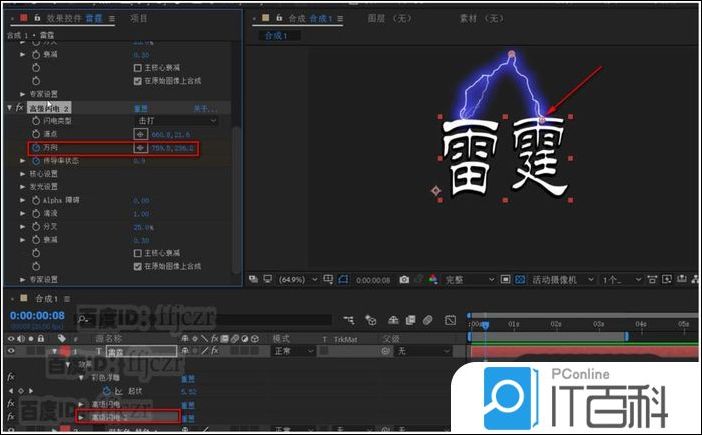Open the 活动摄像机 view dropdown
The image size is (702, 435).
click(562, 280)
